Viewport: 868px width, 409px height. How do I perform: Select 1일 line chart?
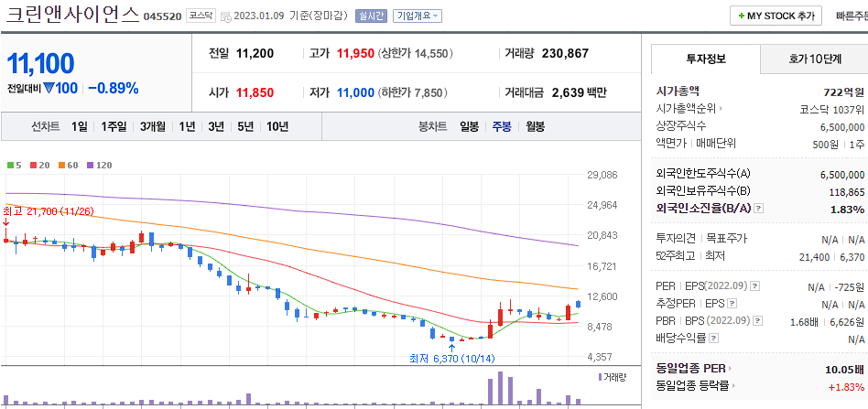point(79,127)
